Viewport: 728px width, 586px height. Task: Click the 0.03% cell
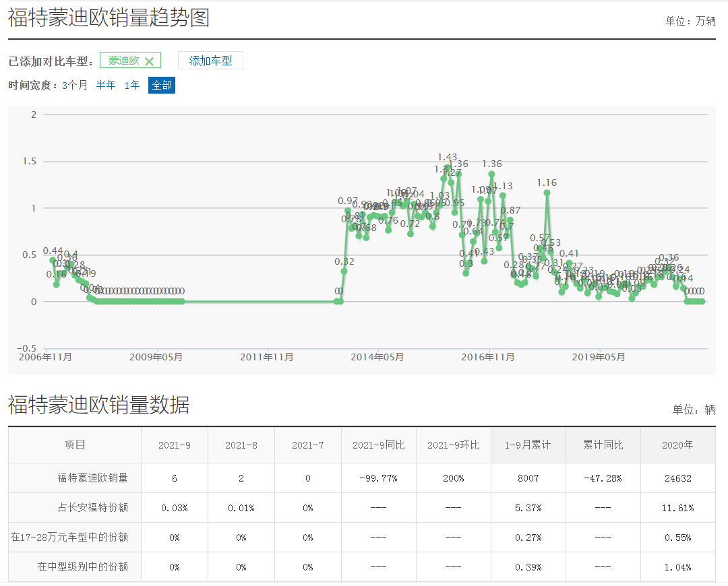point(175,508)
